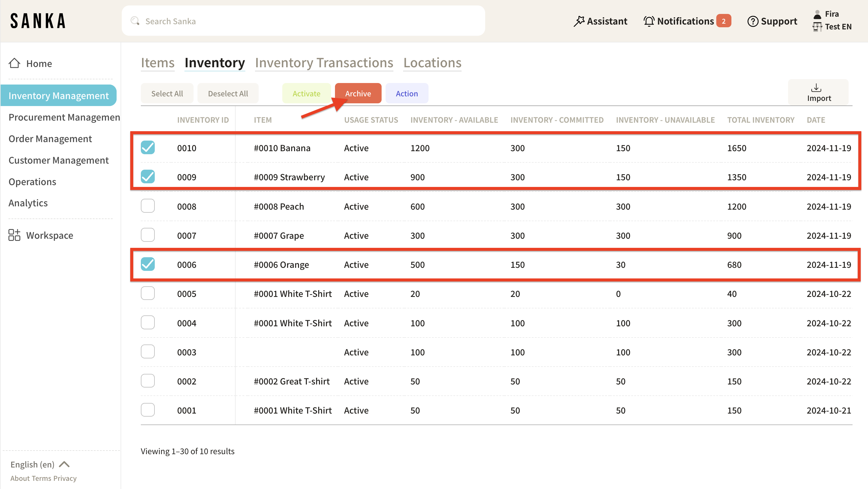Screen dimensions: 868x489
Task: Expand the English language selector chevron
Action: [x=64, y=464]
